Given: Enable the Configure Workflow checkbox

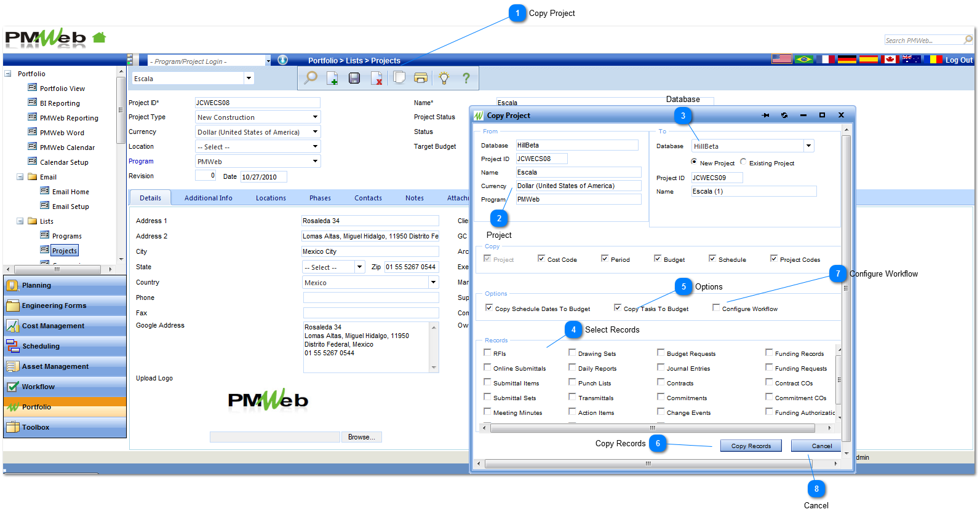Looking at the screenshot, I should 716,307.
